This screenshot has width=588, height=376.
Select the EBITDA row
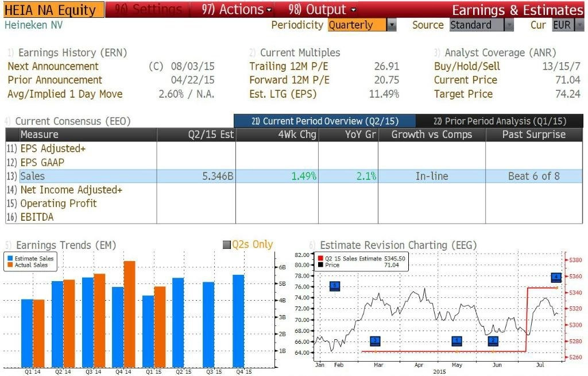coord(294,217)
